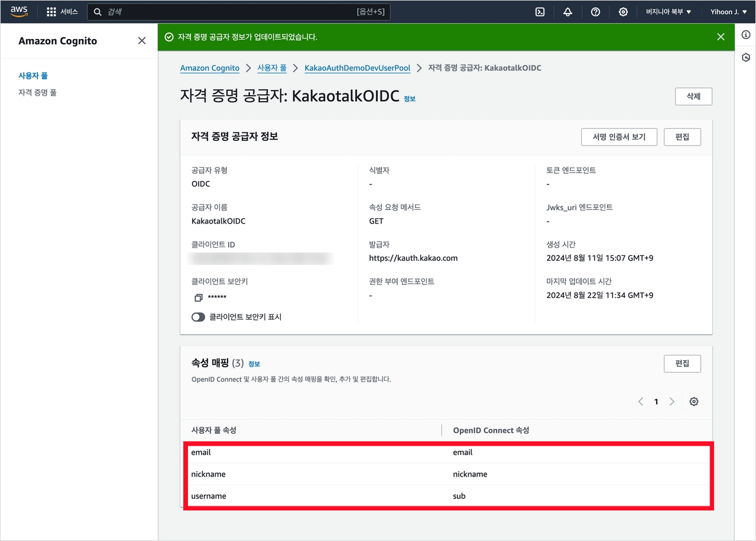The width and height of the screenshot is (756, 541).
Task: Click 편집 in 속성 매핑 section
Action: 682,364
